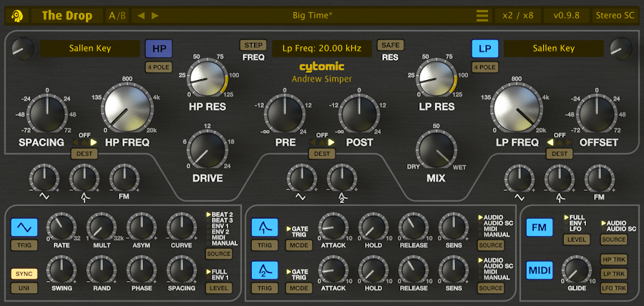Click sine symbol under LP modulation knob
This screenshot has height=306, width=644.
[519, 197]
